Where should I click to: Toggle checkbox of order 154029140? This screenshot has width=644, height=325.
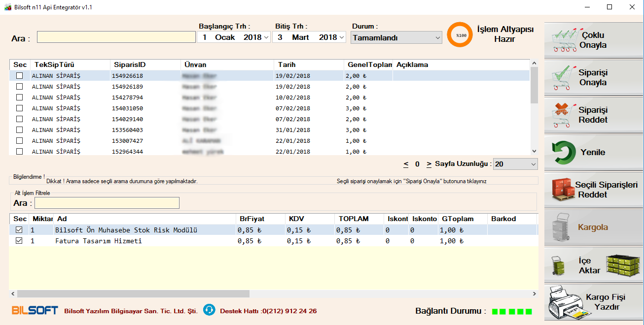tap(20, 119)
